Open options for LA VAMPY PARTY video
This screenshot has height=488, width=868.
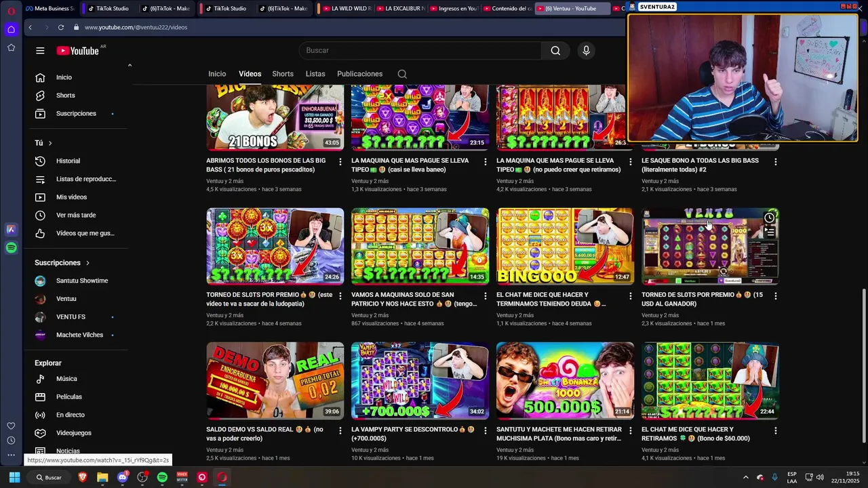485,430
